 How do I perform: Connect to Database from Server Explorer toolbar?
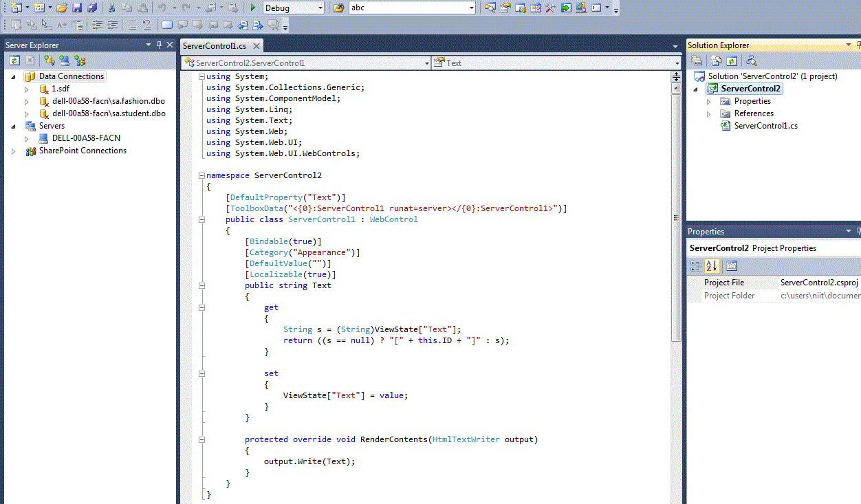tap(50, 61)
